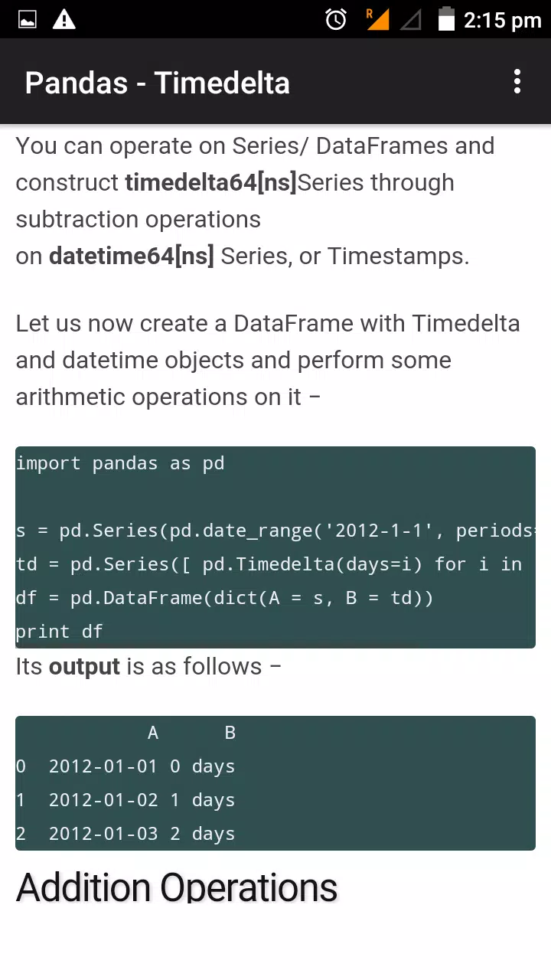Image resolution: width=551 pixels, height=980 pixels.
Task: Tap the alarm clock status icon
Action: pos(336,19)
